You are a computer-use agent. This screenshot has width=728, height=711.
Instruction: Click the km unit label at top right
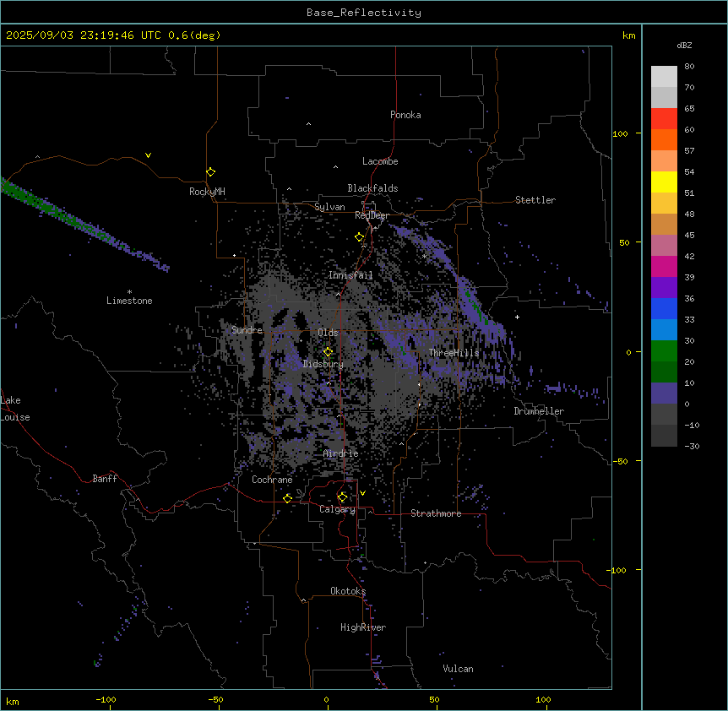(x=629, y=35)
